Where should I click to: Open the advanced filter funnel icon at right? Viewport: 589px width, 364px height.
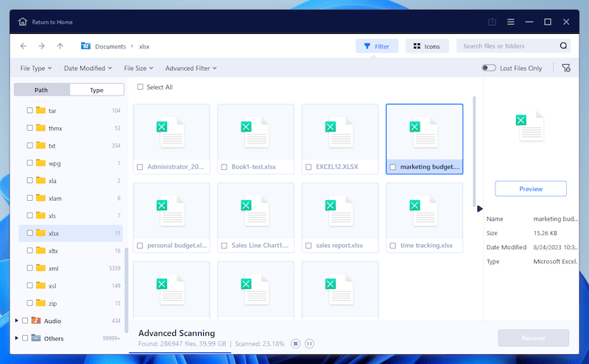tap(565, 68)
